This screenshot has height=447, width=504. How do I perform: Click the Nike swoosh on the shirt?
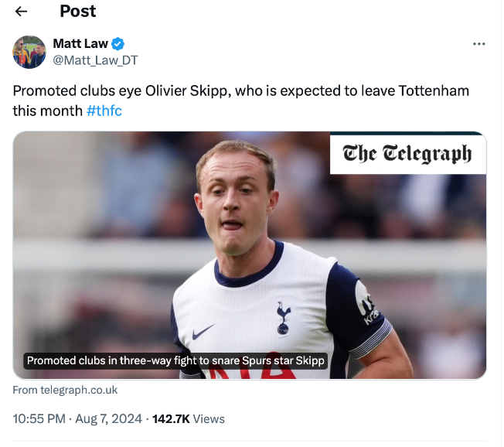pyautogui.click(x=203, y=332)
